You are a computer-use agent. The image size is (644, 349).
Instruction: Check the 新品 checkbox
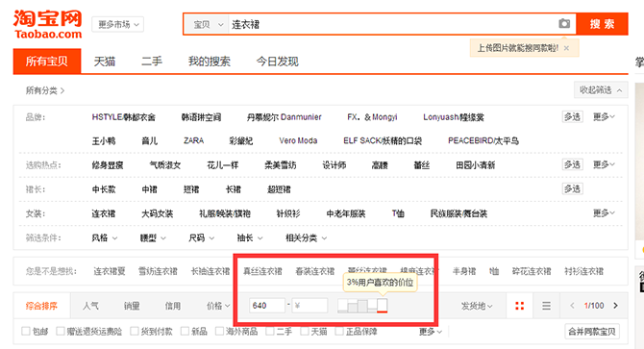click(x=185, y=331)
